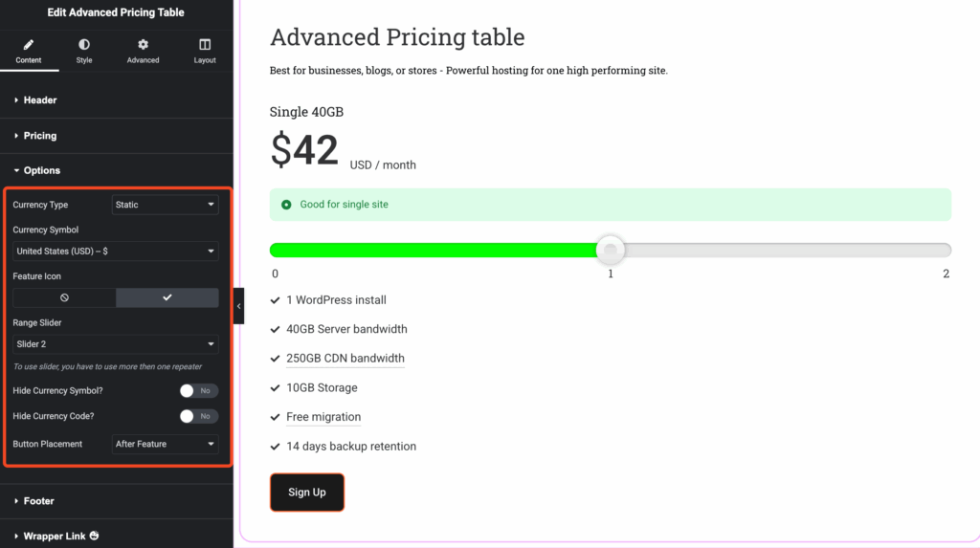Open the Button Placement dropdown
980x548 pixels.
tap(165, 444)
